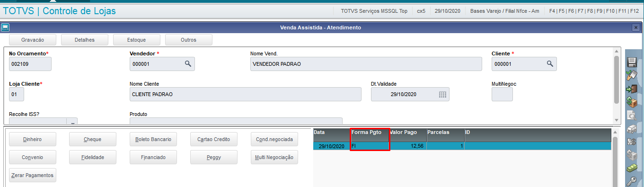
Task: Click the Loja Cliente field 01
Action: (17, 94)
